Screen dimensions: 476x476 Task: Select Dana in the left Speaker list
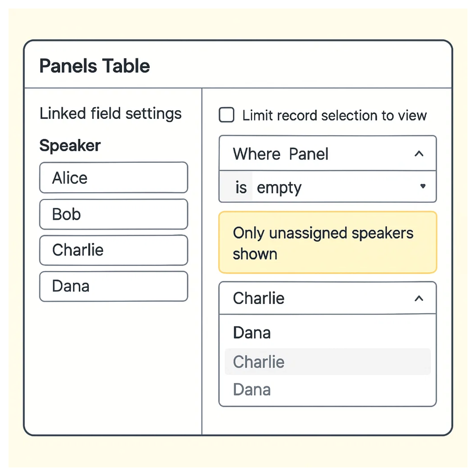click(114, 286)
